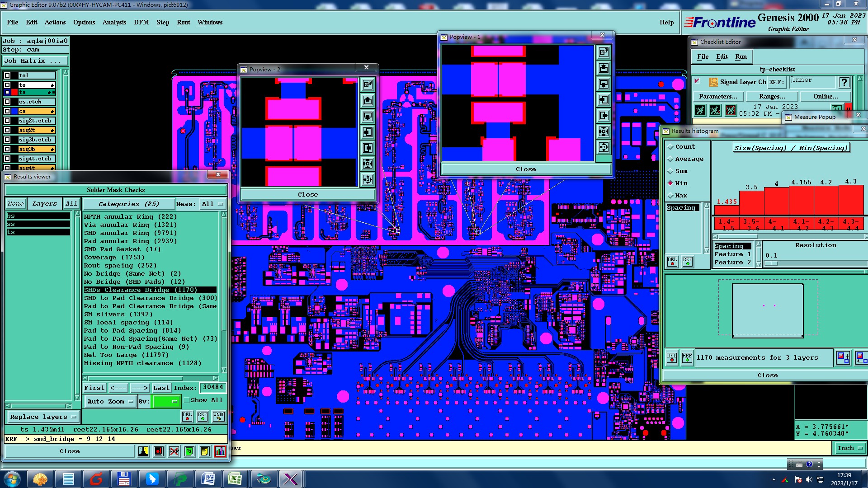This screenshot has width=868, height=488.
Task: Open the DFM menu
Action: (x=141, y=22)
